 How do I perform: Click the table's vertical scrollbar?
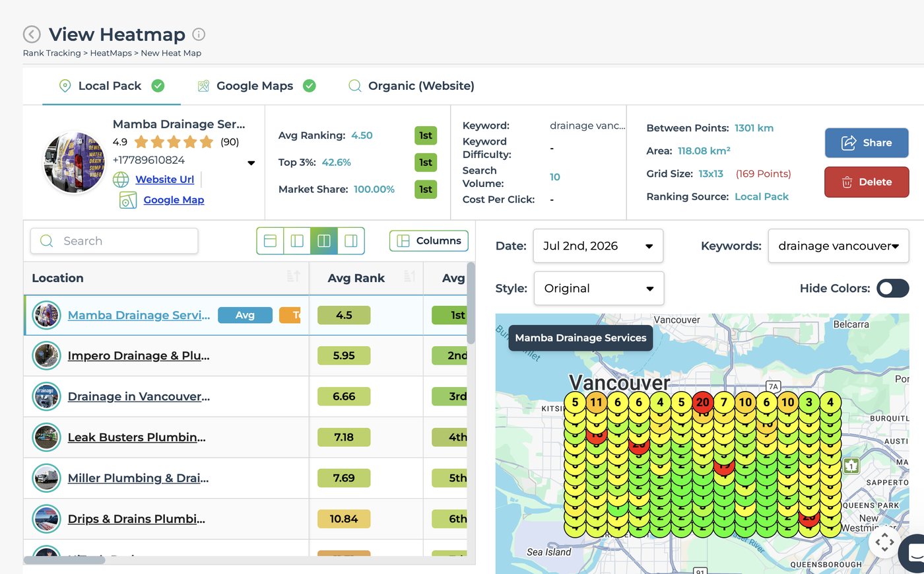tap(471, 303)
